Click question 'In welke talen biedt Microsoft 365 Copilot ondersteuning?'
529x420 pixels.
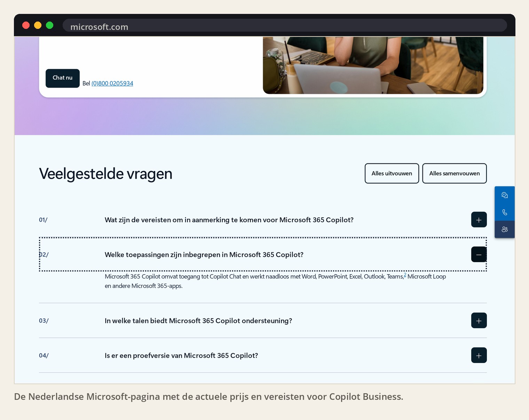pos(198,321)
